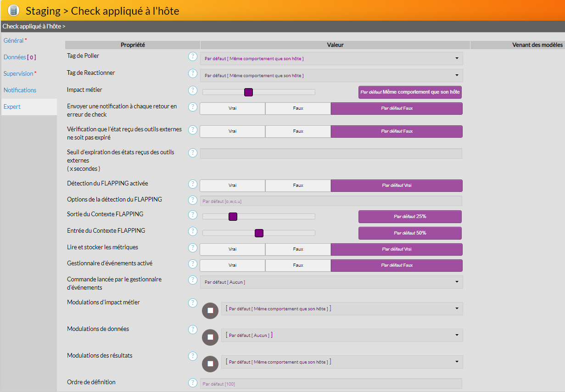Set Détection du FLAPPING activée to Faux
The width and height of the screenshot is (565, 392).
[x=298, y=185]
